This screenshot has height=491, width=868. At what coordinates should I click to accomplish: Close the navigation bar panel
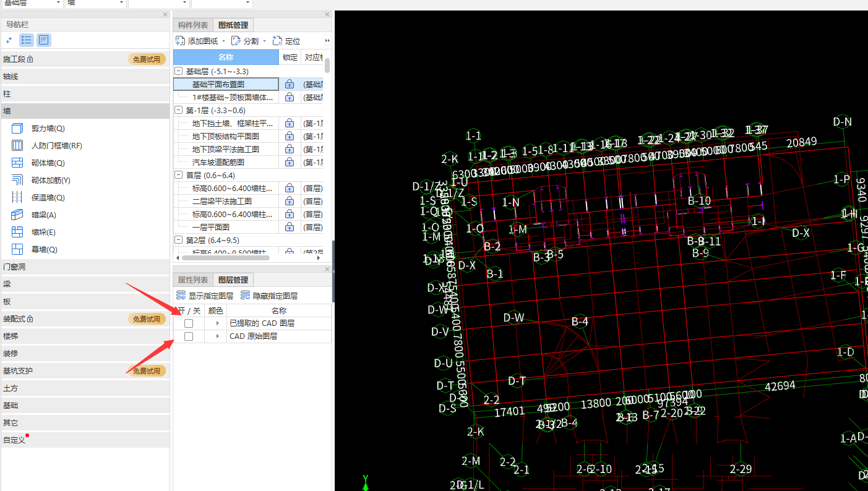click(165, 14)
